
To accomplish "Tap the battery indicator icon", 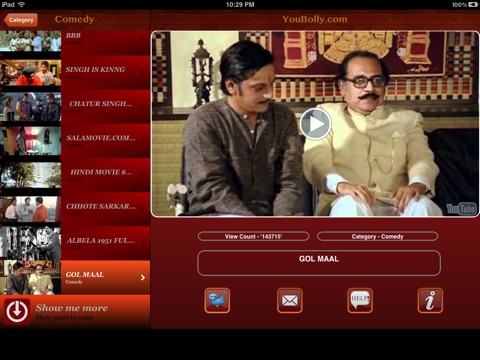I will pyautogui.click(x=473, y=5).
